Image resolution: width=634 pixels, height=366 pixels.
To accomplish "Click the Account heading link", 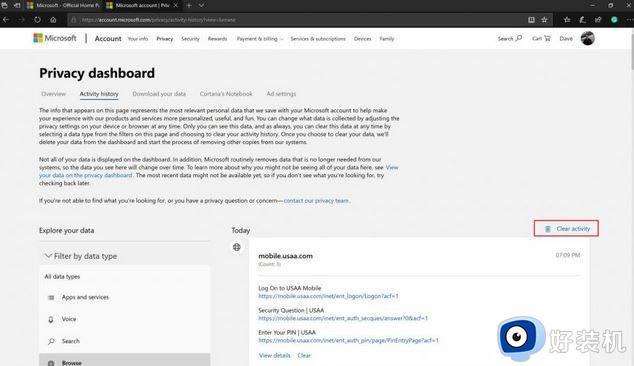I will (x=108, y=38).
